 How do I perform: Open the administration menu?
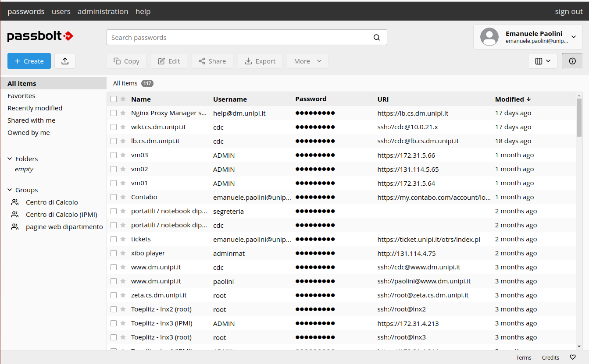point(103,11)
